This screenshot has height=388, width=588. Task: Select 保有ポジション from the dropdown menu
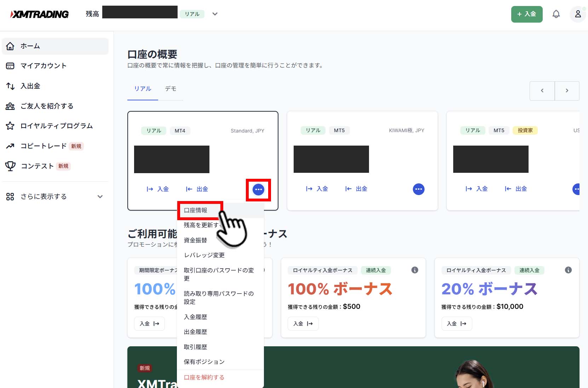pos(220,362)
